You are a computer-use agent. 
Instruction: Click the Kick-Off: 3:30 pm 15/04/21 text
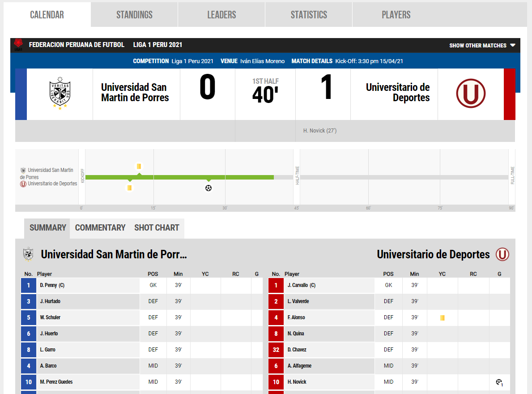tap(369, 61)
